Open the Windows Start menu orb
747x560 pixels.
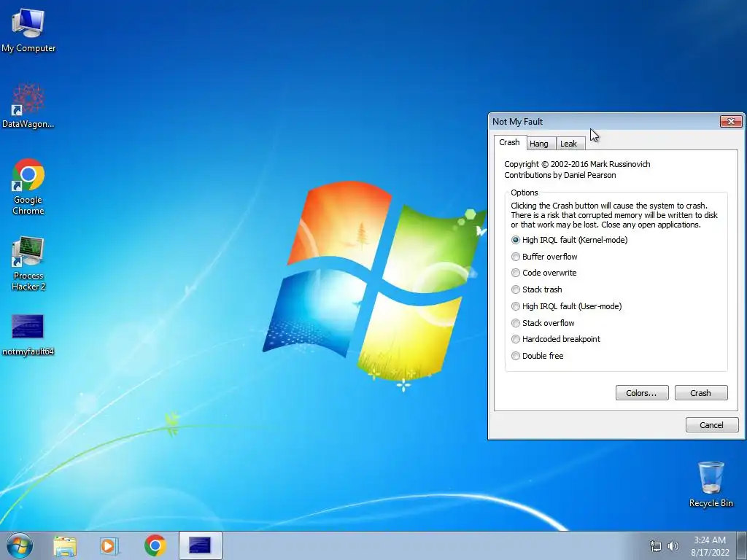(x=20, y=545)
